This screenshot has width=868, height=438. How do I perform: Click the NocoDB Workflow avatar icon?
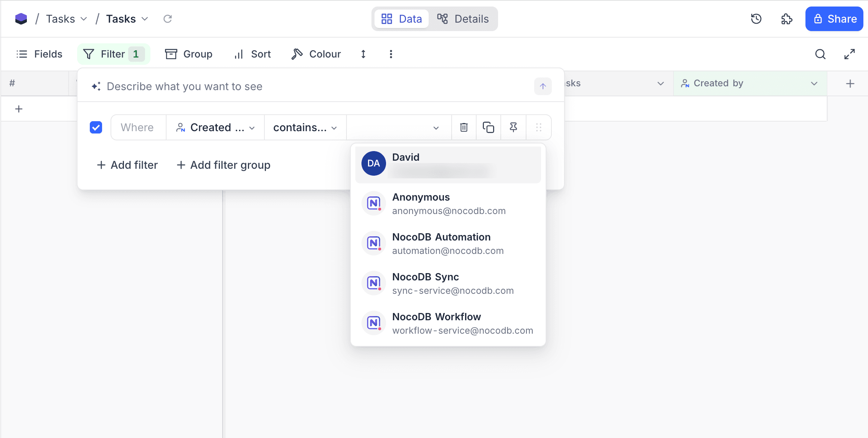[x=374, y=323]
